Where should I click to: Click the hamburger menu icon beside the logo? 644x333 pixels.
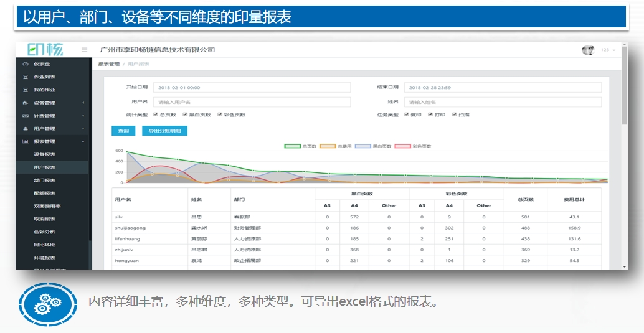[x=84, y=50]
